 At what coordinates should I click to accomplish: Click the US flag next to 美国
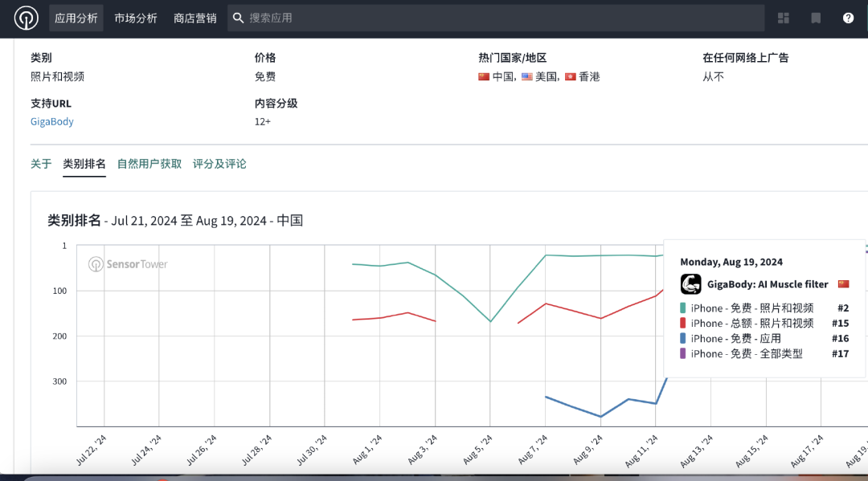tap(527, 77)
